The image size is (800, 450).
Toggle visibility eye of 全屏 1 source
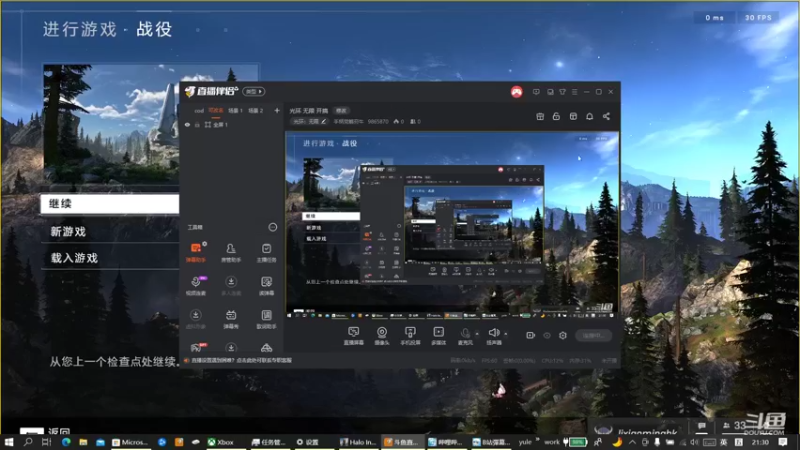(x=187, y=124)
